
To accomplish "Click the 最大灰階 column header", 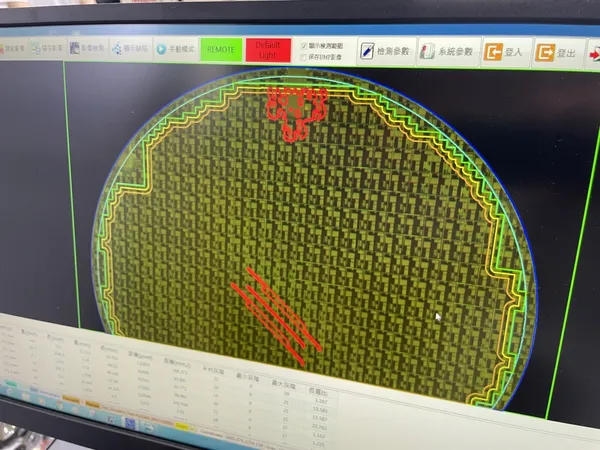I will pyautogui.click(x=286, y=383).
